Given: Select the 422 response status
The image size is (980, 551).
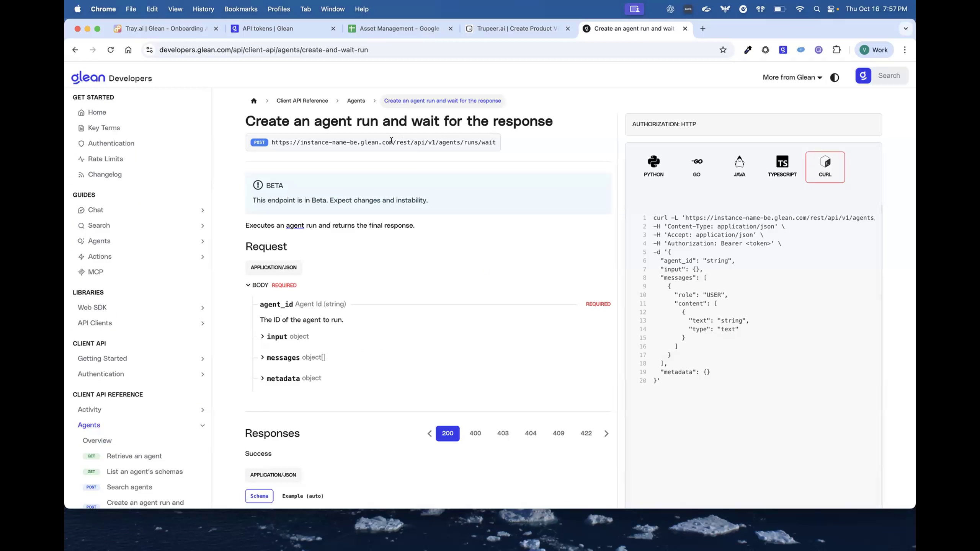Looking at the screenshot, I should pos(586,433).
